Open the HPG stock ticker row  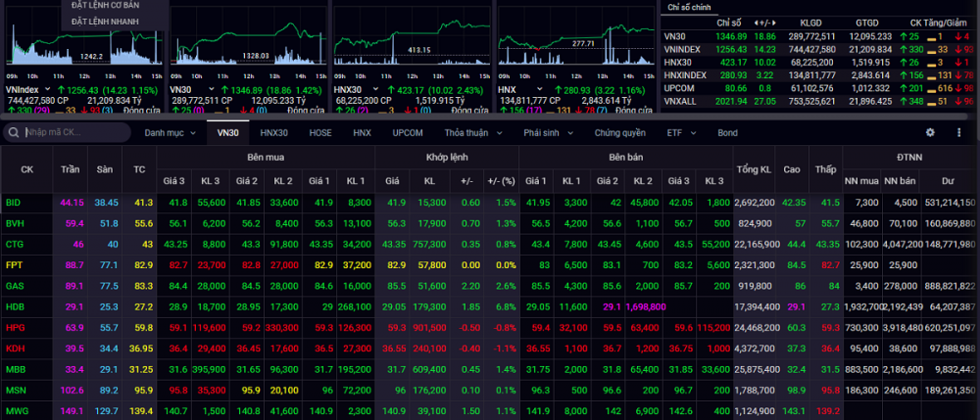(14, 328)
